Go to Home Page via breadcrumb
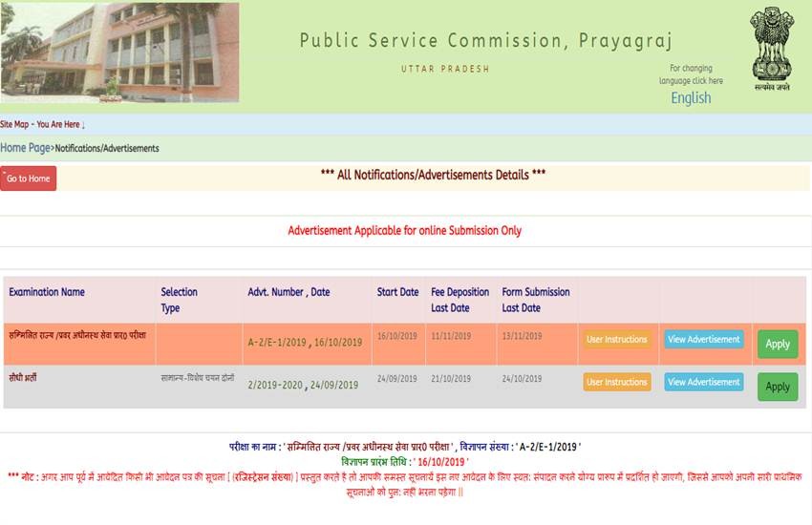The width and height of the screenshot is (812, 525). (25, 148)
